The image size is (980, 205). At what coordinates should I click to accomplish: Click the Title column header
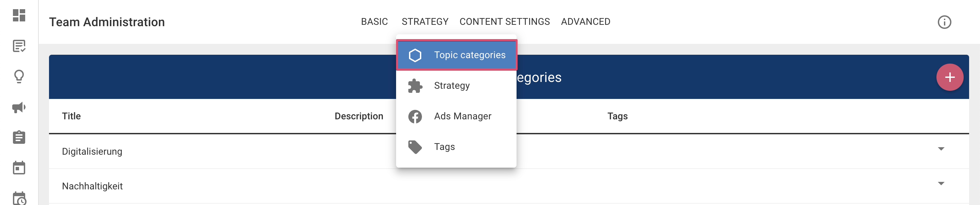pyautogui.click(x=71, y=116)
